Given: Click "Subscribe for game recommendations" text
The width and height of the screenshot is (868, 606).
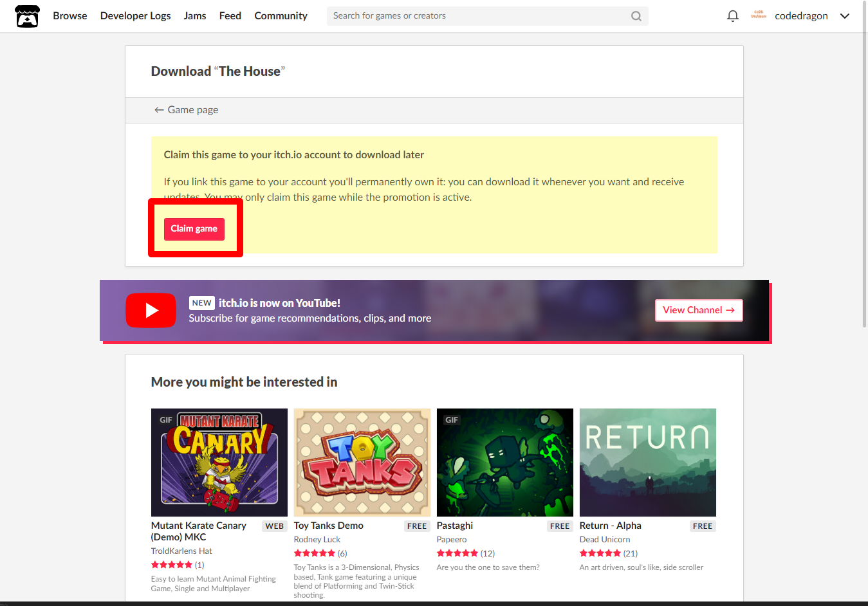Looking at the screenshot, I should [x=310, y=318].
